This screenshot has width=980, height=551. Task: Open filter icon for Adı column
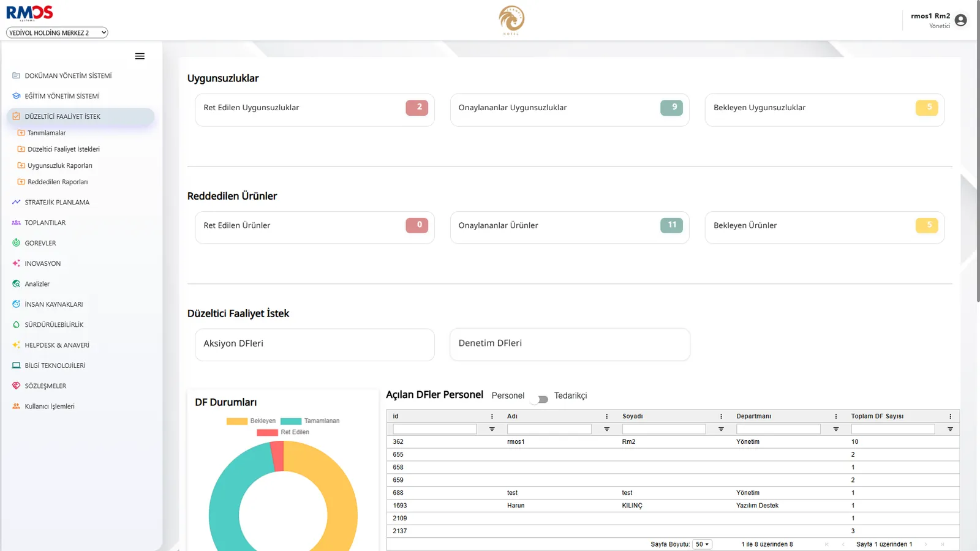607,429
